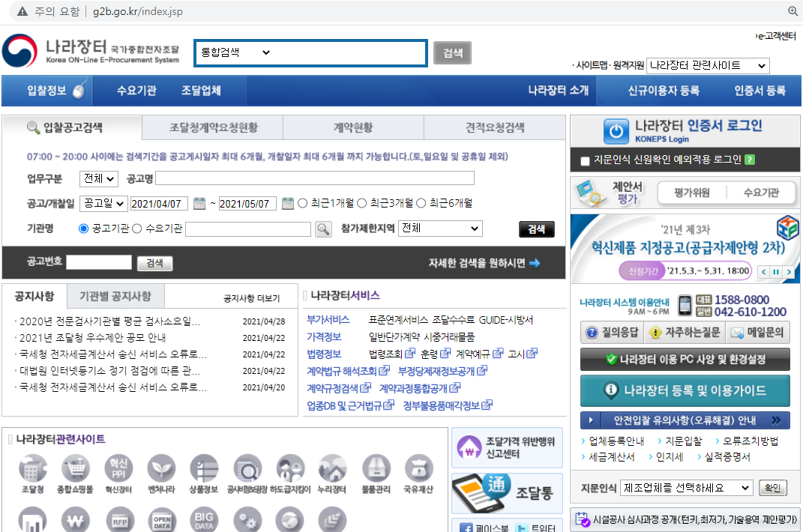This screenshot has width=803, height=532.
Task: Open end date calendar picker icon
Action: [288, 203]
